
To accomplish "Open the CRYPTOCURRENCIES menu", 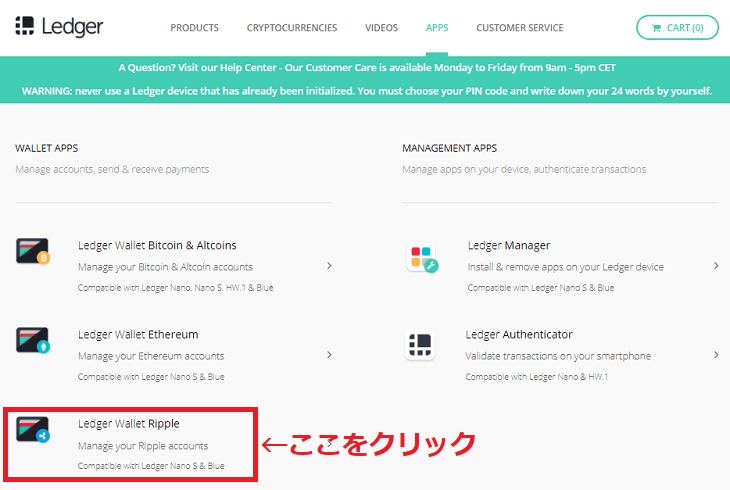I will tap(292, 28).
